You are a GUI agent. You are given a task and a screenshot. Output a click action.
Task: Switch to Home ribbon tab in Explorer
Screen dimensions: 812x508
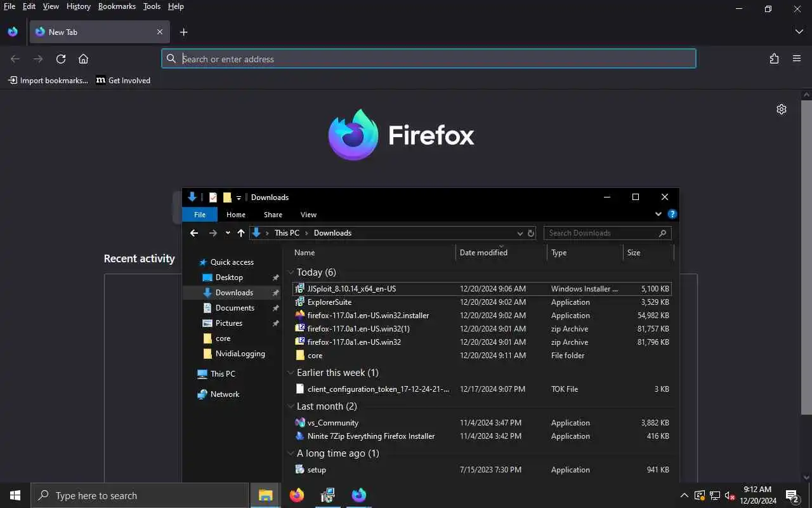[x=236, y=215]
